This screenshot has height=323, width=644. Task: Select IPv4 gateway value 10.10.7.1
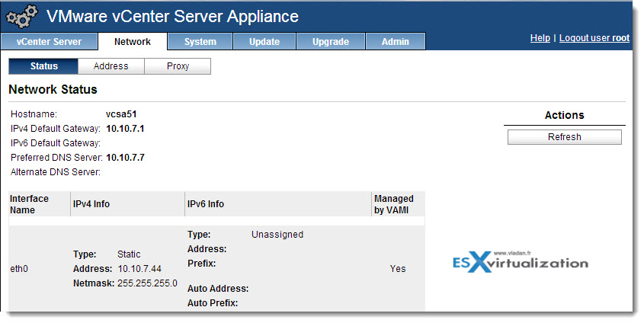(x=125, y=129)
